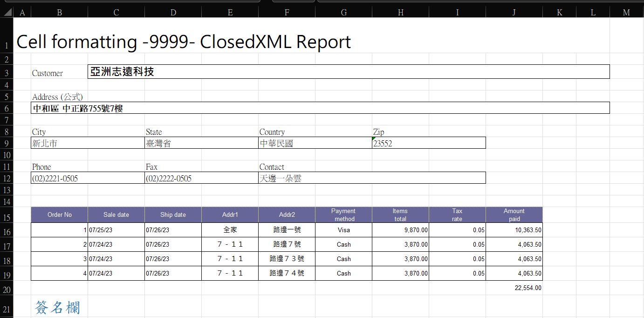Select row 20 header
The width and height of the screenshot is (644, 318).
point(7,290)
